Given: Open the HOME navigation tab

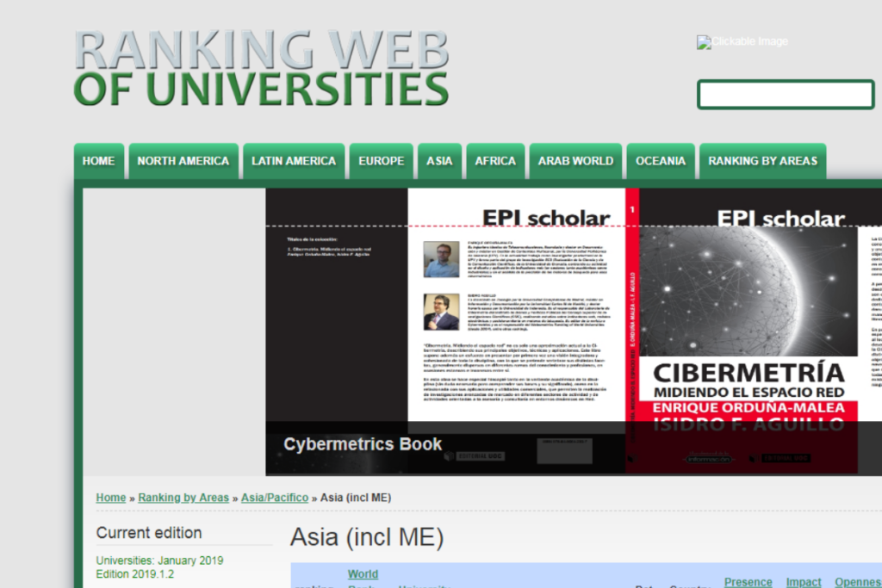Looking at the screenshot, I should tap(98, 161).
